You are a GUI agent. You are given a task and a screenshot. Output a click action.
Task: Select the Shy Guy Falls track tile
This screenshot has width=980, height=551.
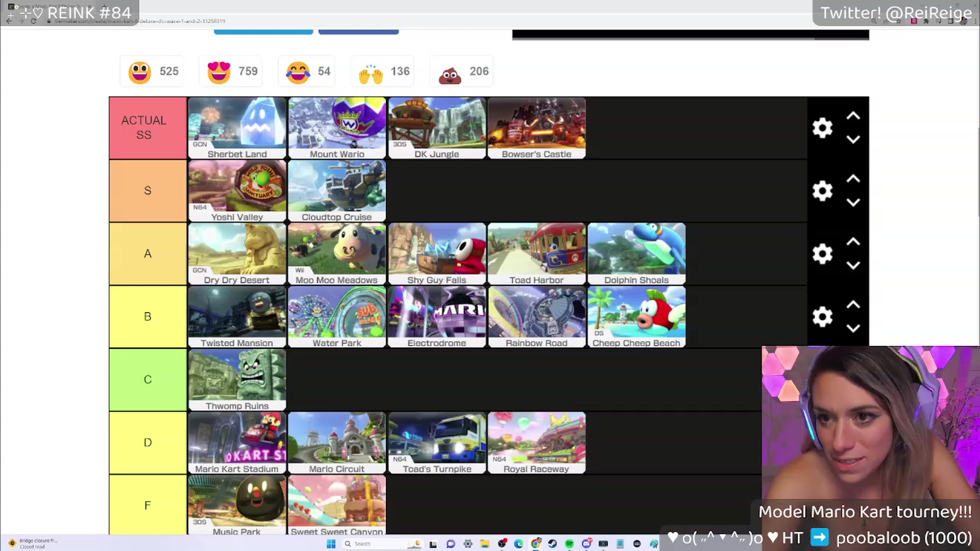click(x=437, y=254)
